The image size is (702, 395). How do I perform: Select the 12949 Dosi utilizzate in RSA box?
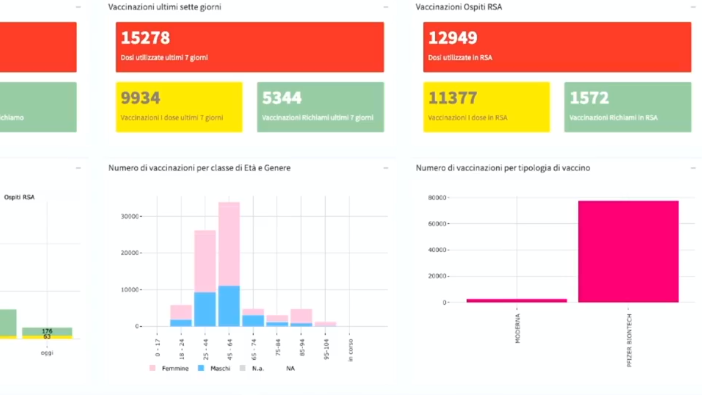pos(557,47)
